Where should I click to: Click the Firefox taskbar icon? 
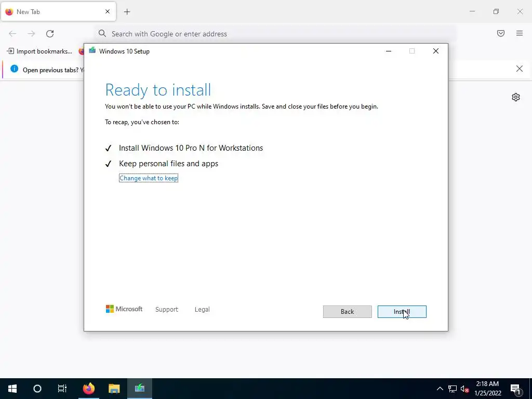pos(89,389)
